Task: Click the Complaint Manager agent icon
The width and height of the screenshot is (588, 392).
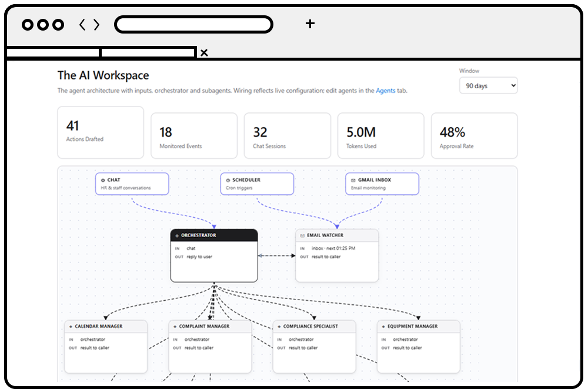Action: click(x=175, y=327)
